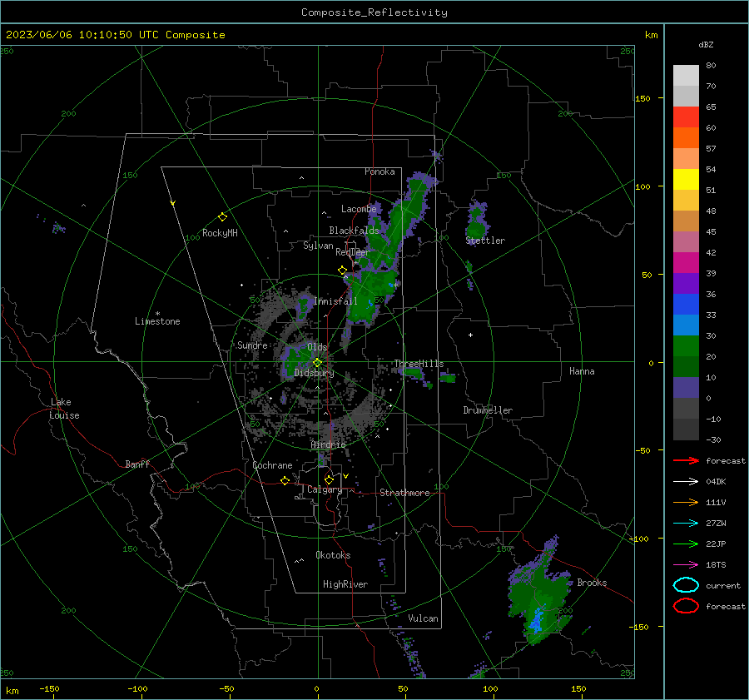Screen dimensions: 749x700
Task: Click the yellow diamond marker above Calgary
Action: tap(329, 479)
